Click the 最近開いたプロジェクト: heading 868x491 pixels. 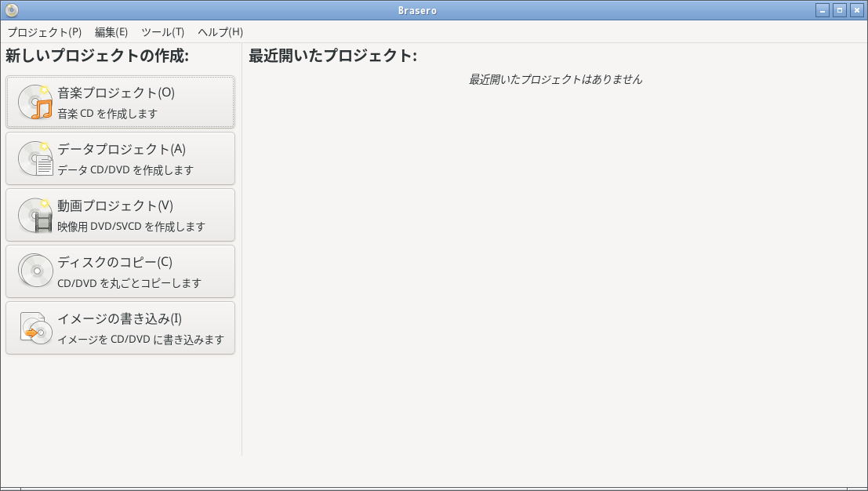(x=332, y=56)
